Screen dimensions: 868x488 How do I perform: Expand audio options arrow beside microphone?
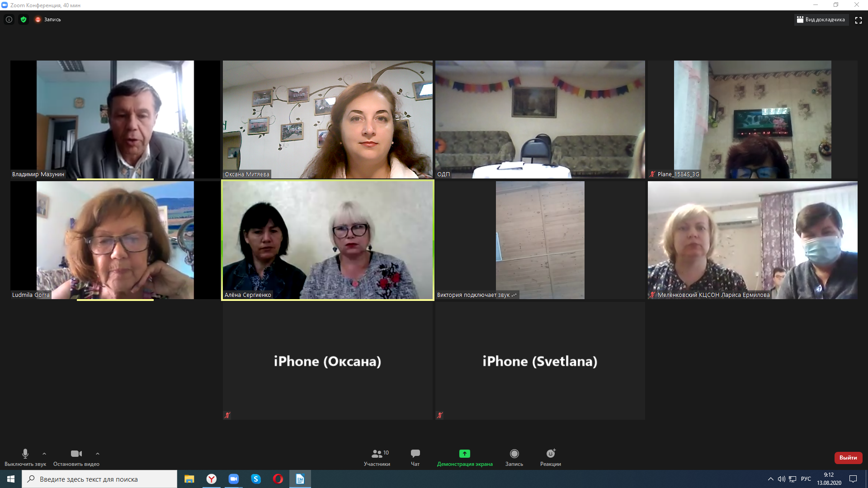[x=44, y=454]
